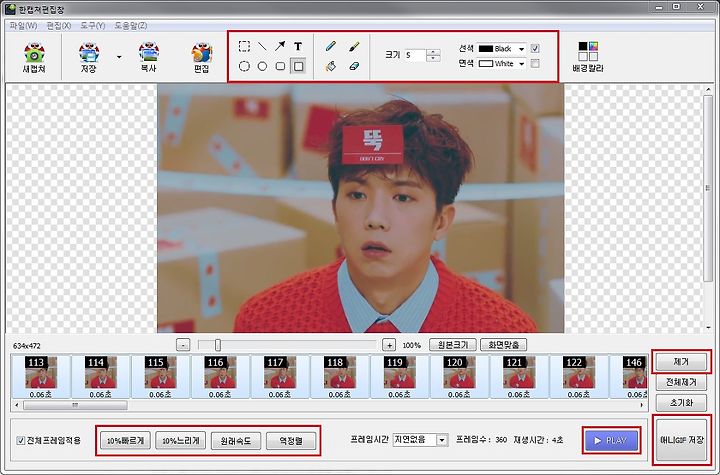
Task: Click the 복사 (copy) icon
Action: click(x=148, y=58)
